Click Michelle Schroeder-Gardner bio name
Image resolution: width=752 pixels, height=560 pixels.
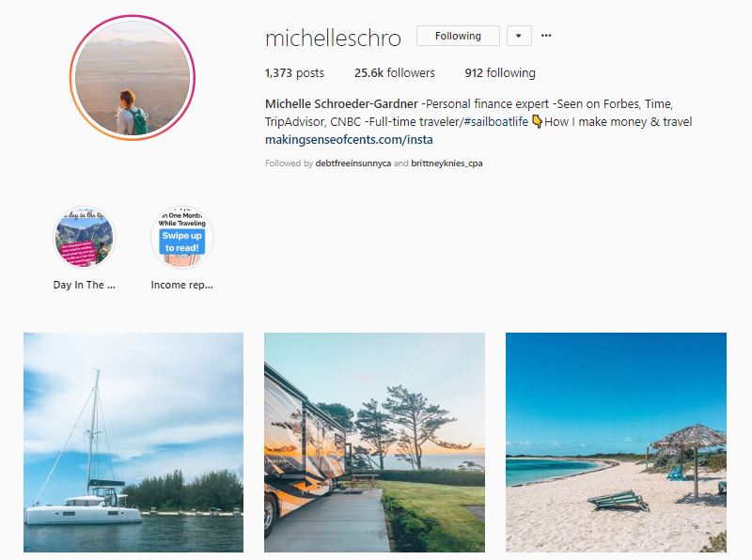click(x=341, y=104)
